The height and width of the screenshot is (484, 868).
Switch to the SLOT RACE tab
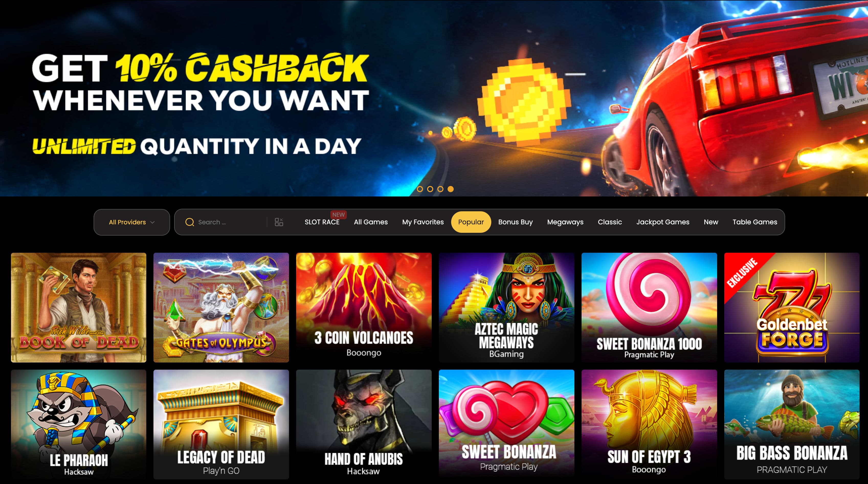[x=322, y=222]
